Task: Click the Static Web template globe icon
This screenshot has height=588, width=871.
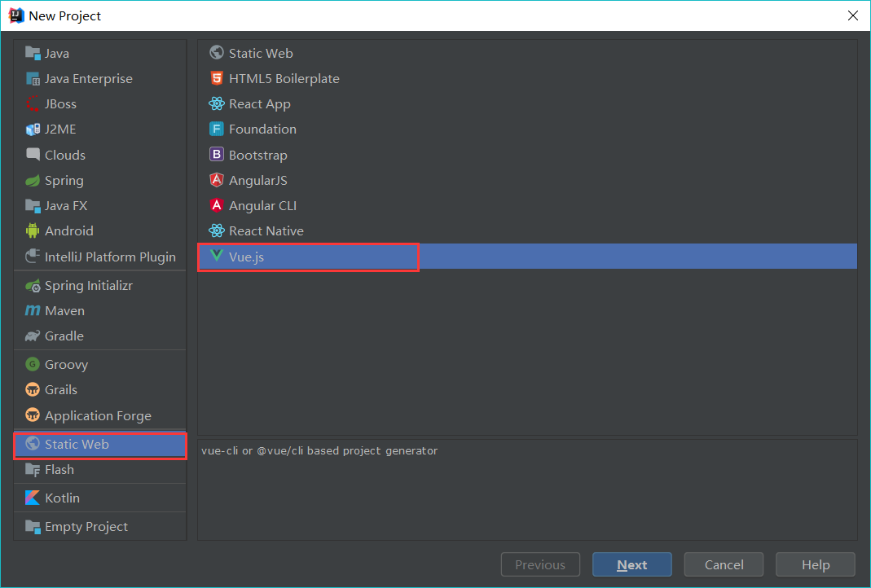Action: pyautogui.click(x=217, y=53)
